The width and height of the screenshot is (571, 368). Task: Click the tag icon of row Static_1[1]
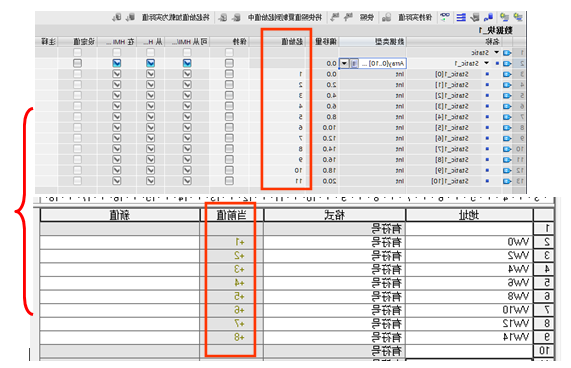pyautogui.click(x=507, y=85)
